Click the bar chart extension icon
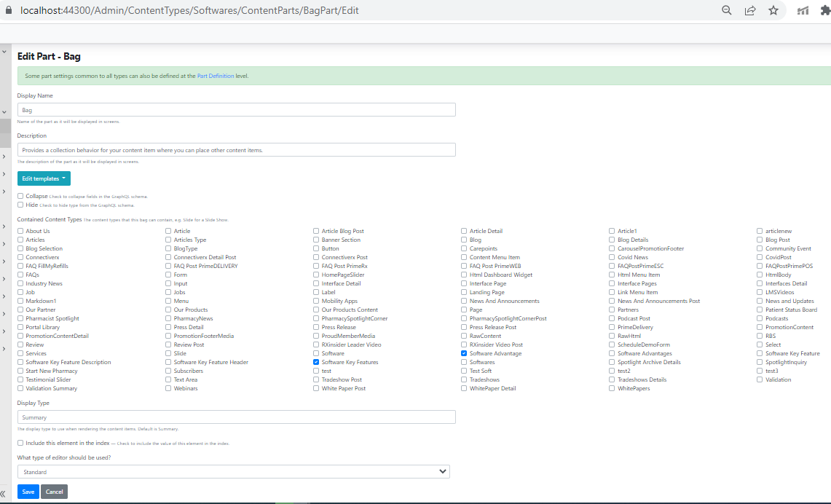 coord(803,10)
